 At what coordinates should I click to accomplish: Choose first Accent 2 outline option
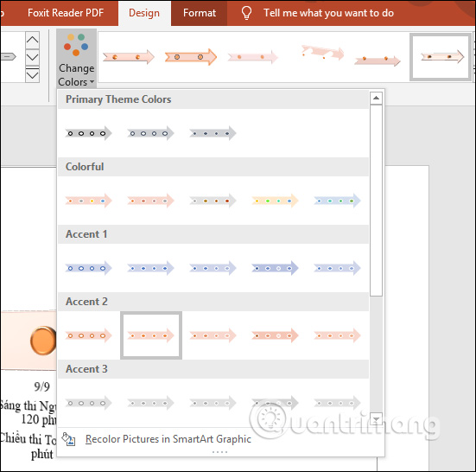89,335
